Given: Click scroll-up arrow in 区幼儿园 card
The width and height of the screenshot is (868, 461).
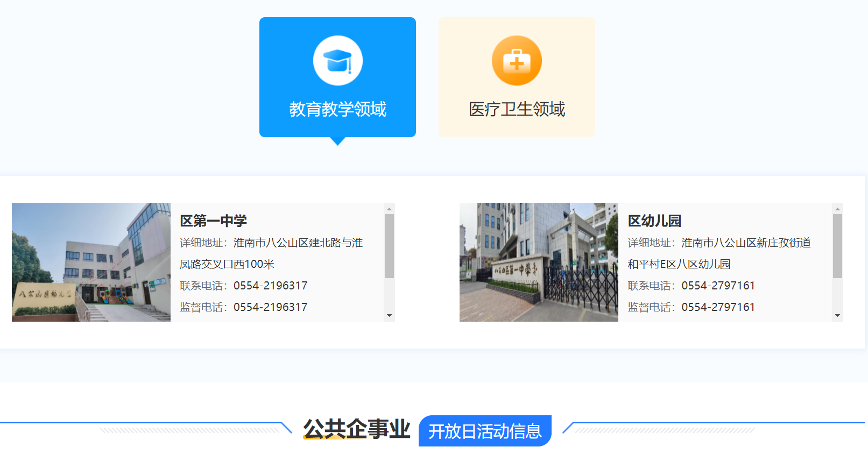Looking at the screenshot, I should [837, 209].
